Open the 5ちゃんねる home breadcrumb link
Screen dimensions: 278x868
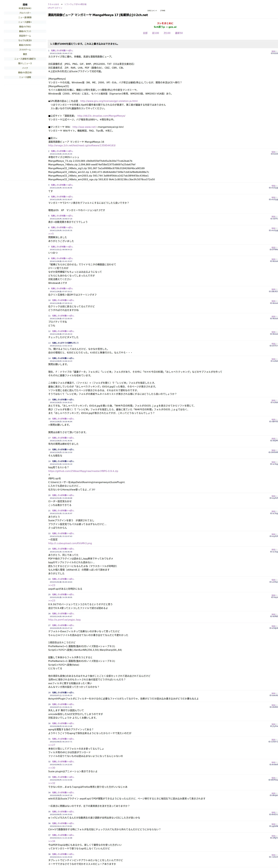53,4
